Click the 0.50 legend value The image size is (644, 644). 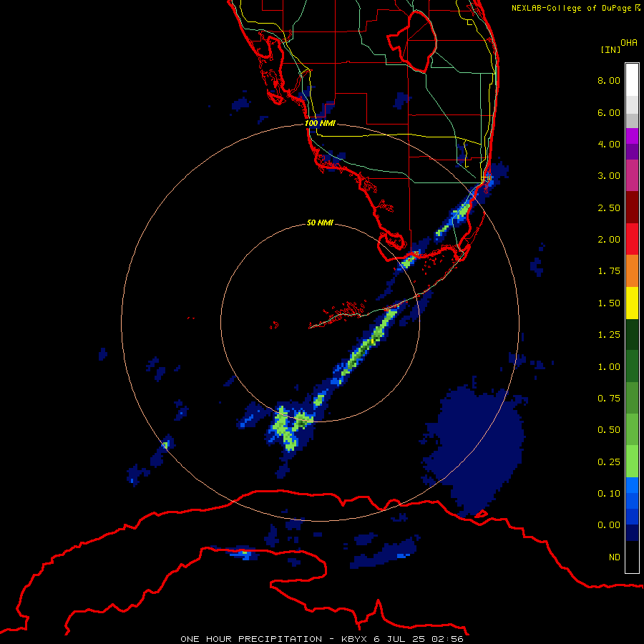pyautogui.click(x=609, y=430)
